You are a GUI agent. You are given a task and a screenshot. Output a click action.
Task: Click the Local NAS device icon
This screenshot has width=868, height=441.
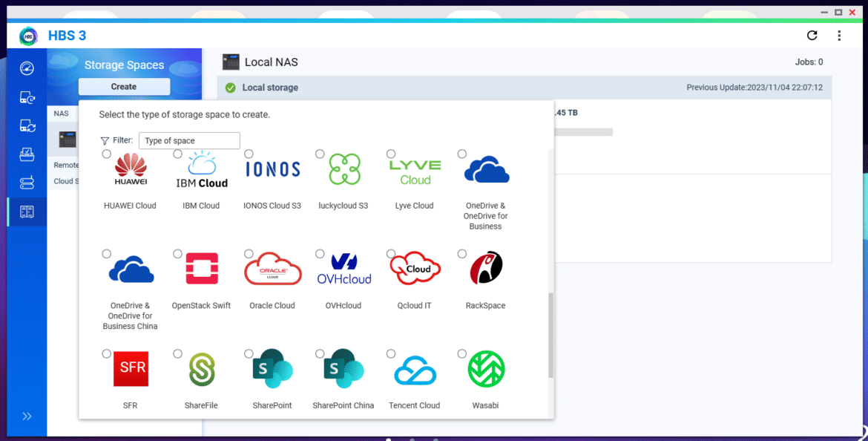point(231,62)
